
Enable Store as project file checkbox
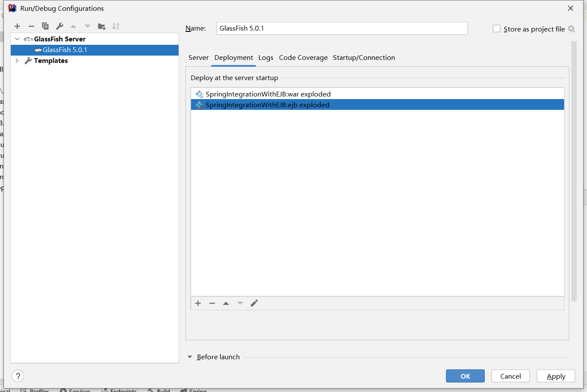click(497, 29)
